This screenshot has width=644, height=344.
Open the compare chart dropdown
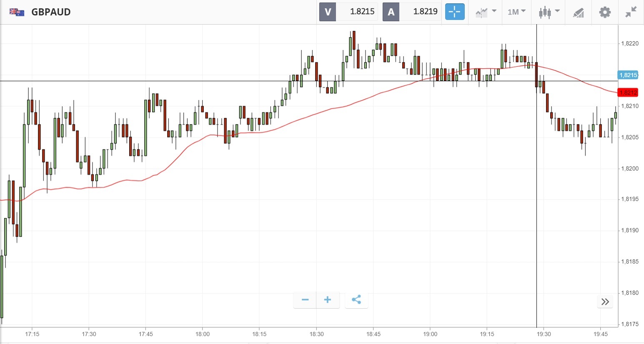[x=486, y=12]
